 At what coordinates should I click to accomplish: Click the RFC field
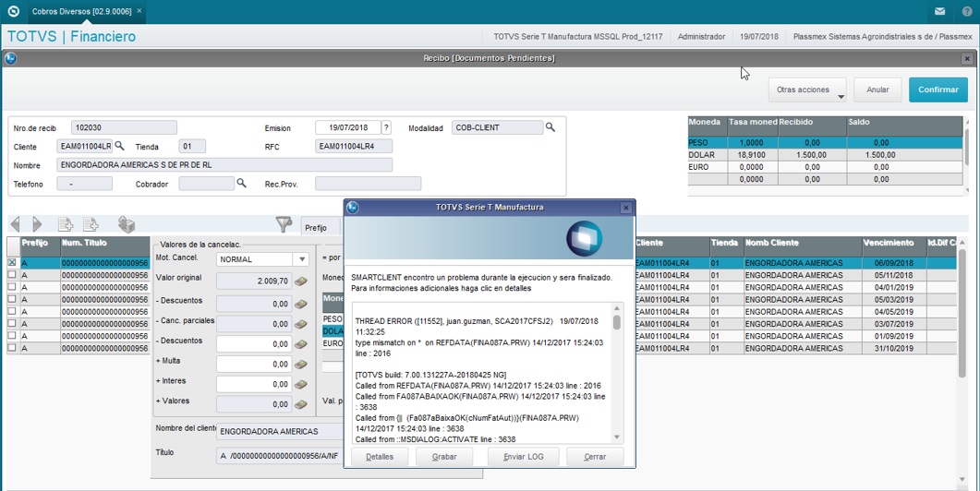coord(354,146)
